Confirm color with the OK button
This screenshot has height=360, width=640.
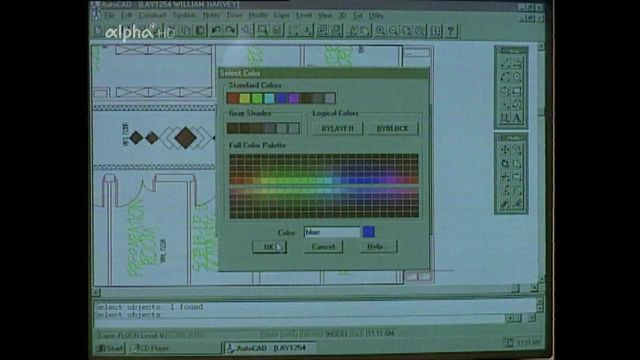[269, 247]
